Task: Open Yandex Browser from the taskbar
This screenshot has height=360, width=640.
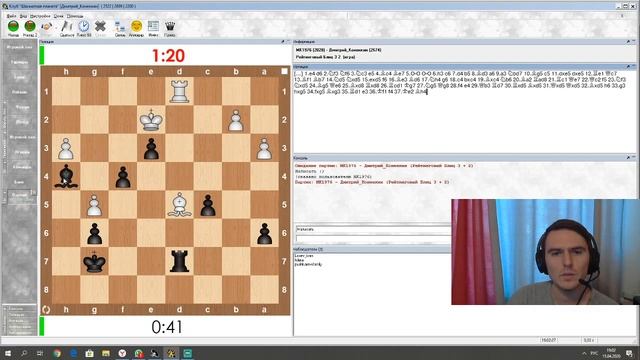Action: 122,353
